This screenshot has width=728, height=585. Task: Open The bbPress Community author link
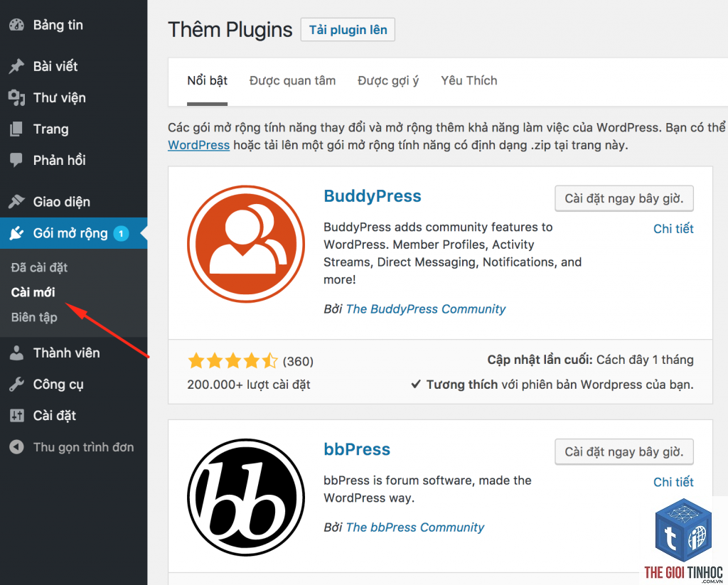coord(415,527)
